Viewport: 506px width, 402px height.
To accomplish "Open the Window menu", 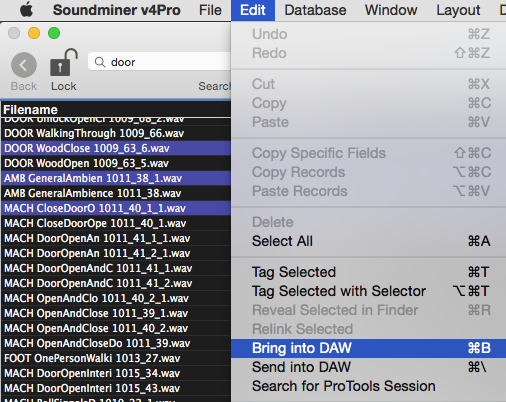I will coord(391,10).
